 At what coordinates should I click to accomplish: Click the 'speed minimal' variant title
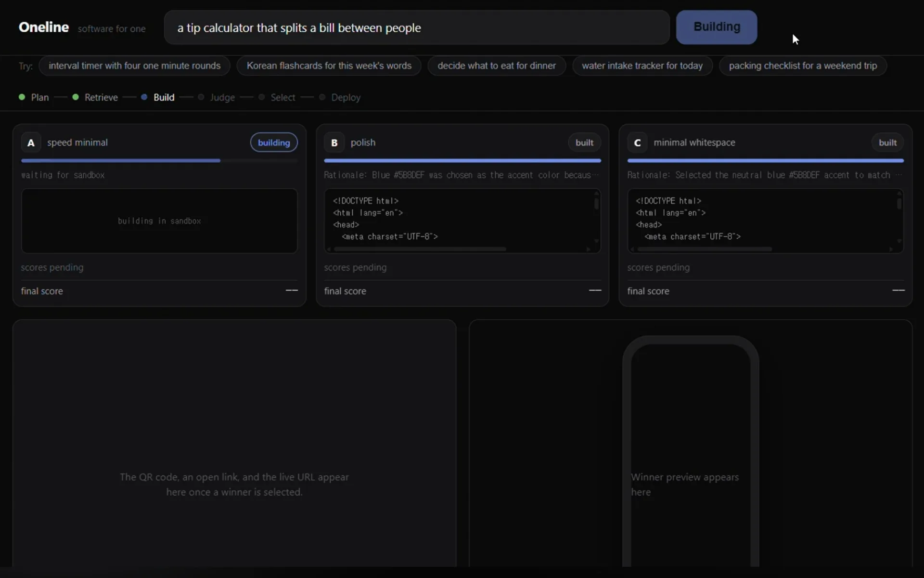click(77, 143)
